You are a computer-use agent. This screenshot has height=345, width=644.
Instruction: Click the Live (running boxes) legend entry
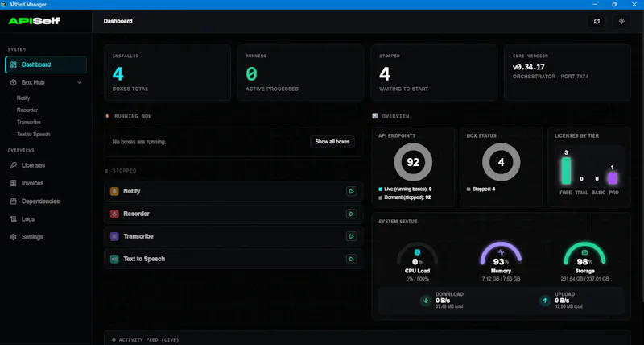point(405,189)
